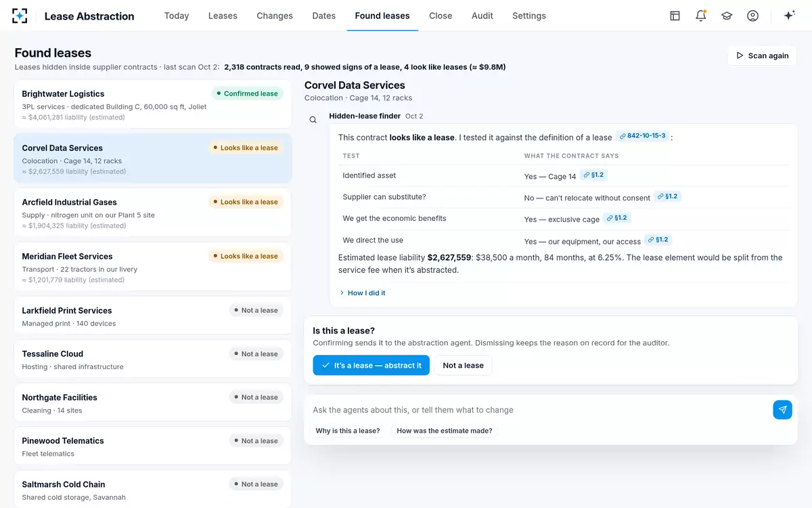812x508 pixels.
Task: Click the Hidden-lease finder agent name
Action: 365,117
